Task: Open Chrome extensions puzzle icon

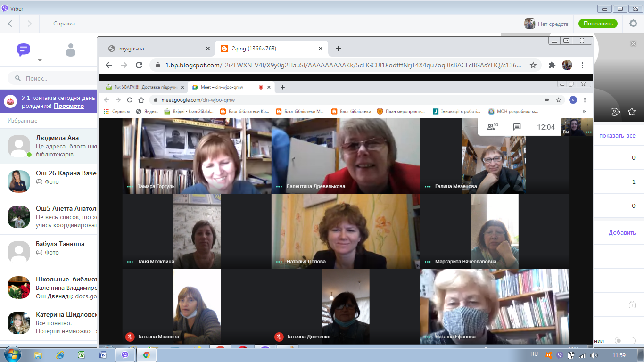Action: point(552,66)
